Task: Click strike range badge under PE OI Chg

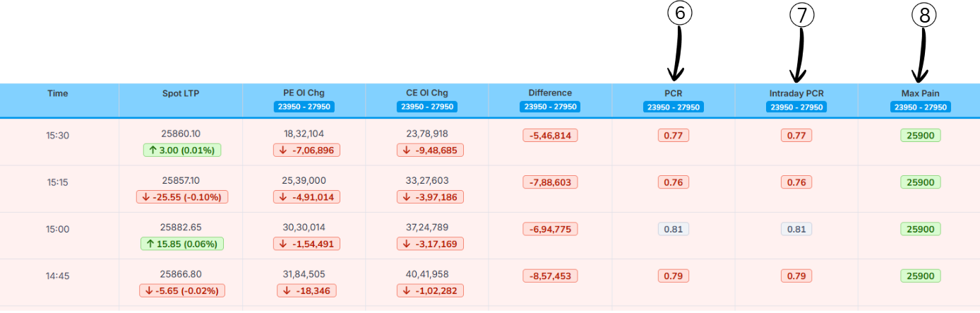Action: (304, 107)
